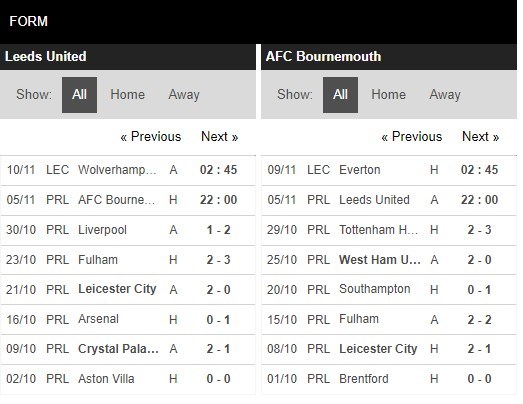Select the Southampton 0 - 1 match

tap(389, 290)
